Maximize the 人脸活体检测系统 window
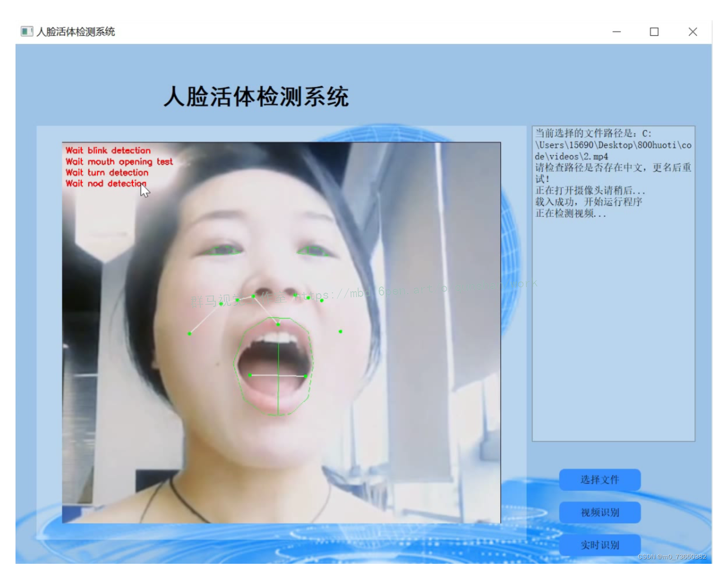The height and width of the screenshot is (584, 728). [654, 32]
